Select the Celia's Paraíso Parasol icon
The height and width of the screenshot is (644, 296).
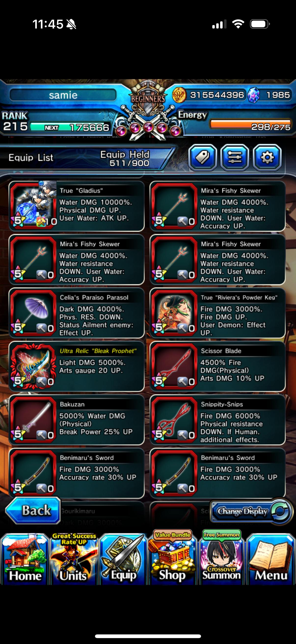click(34, 312)
